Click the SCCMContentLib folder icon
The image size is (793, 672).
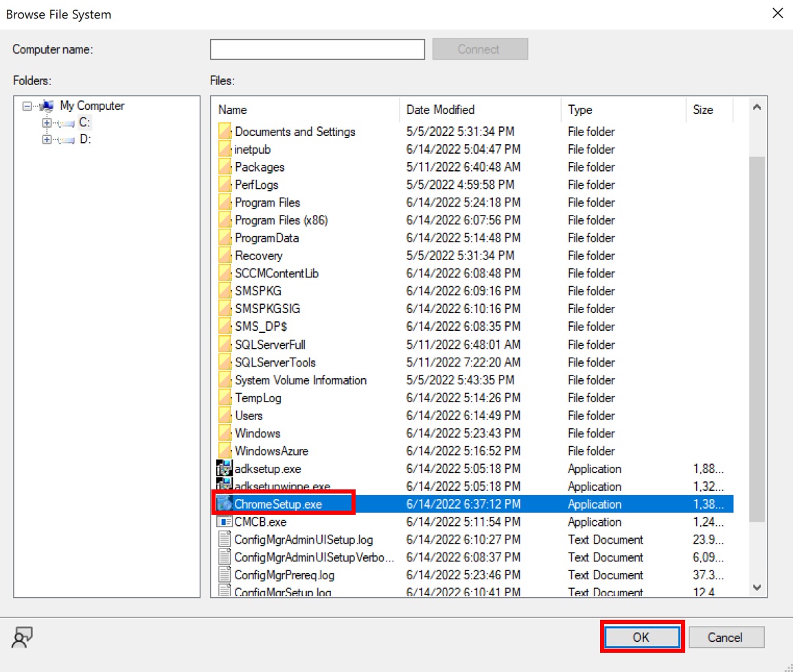tap(225, 273)
